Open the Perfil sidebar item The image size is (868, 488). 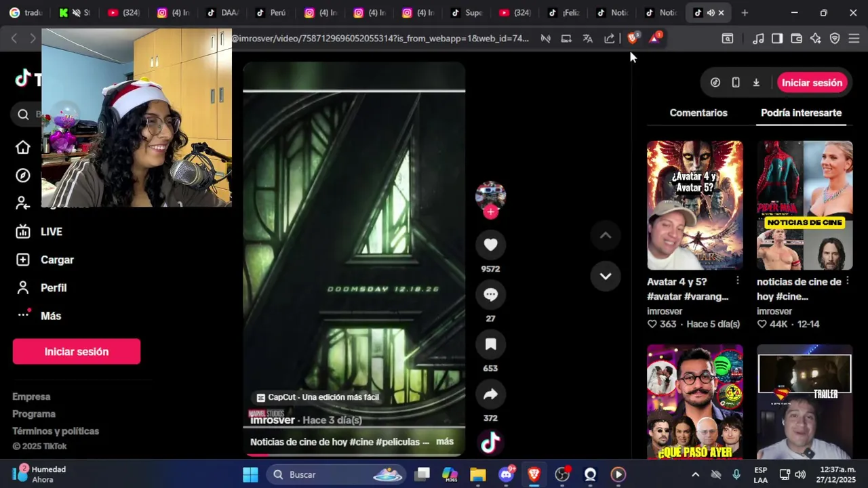coord(41,288)
